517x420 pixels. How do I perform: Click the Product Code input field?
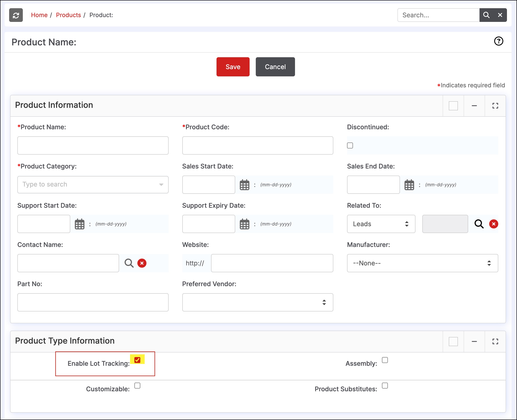tap(258, 145)
